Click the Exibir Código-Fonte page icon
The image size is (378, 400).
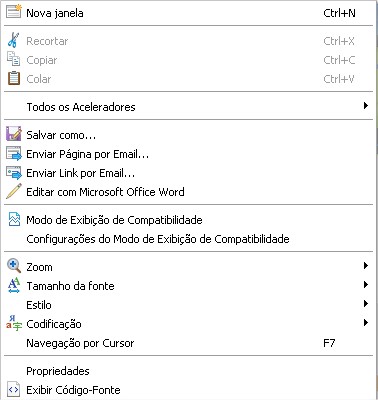(14, 389)
